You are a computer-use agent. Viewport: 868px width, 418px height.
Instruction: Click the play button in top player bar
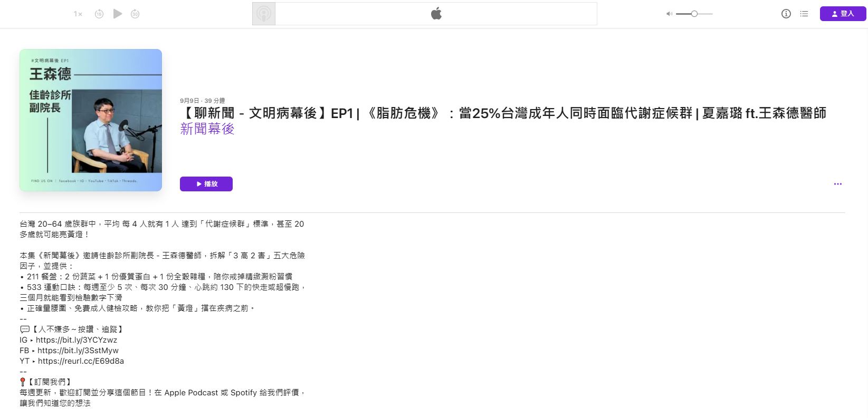[x=118, y=14]
